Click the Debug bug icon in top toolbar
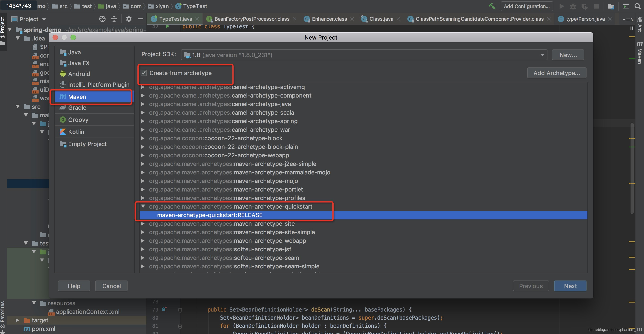This screenshot has width=644, height=334. pyautogui.click(x=573, y=6)
